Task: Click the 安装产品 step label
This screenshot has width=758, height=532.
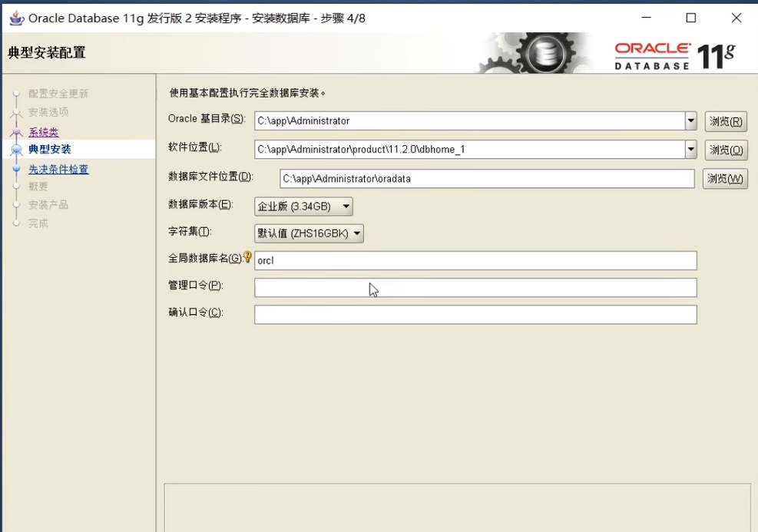Action: click(48, 204)
